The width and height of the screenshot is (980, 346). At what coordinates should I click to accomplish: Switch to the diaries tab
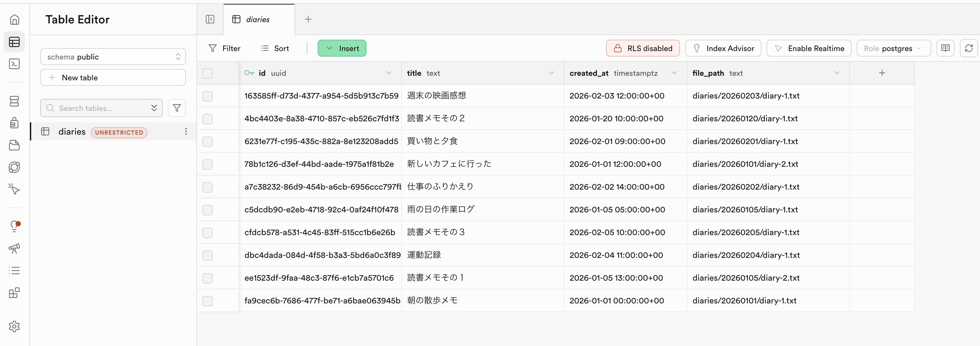[258, 20]
